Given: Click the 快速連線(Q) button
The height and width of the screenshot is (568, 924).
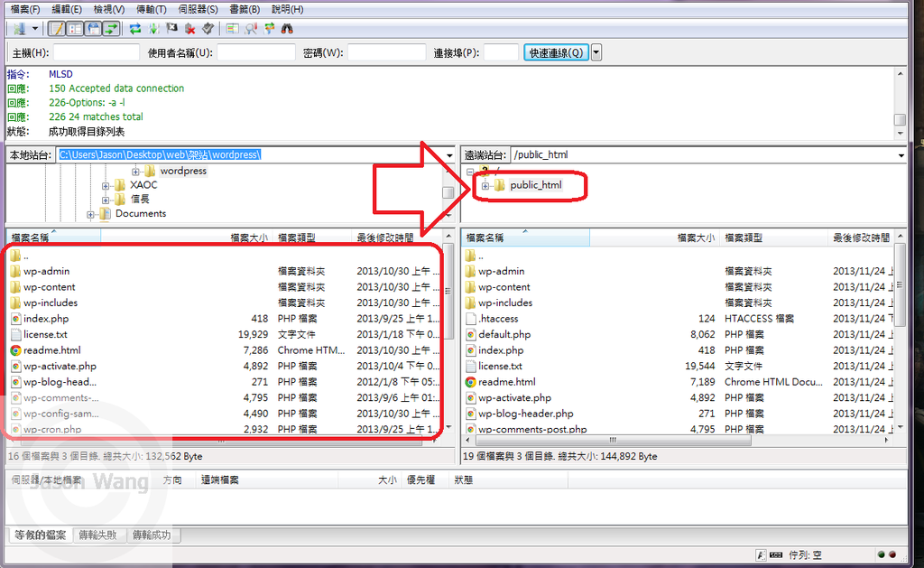Looking at the screenshot, I should (555, 51).
